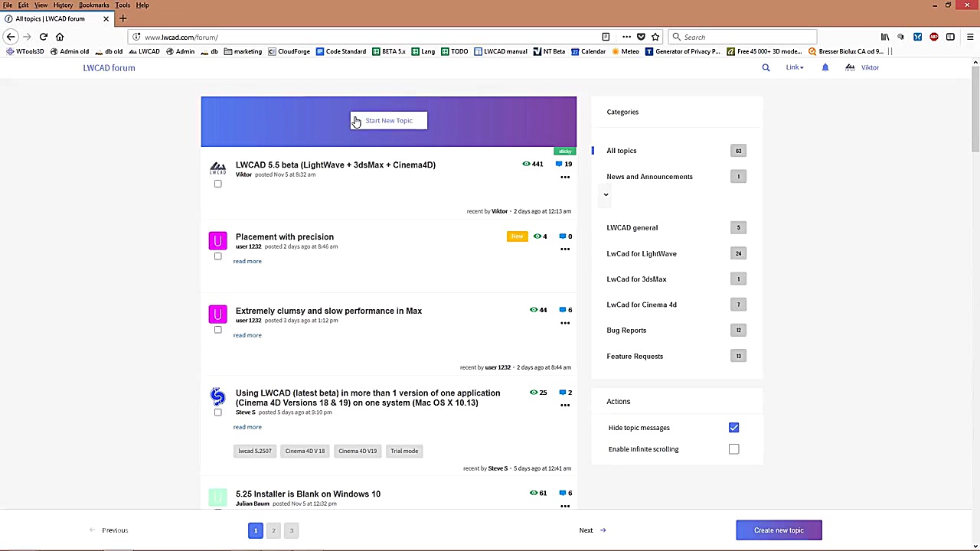
Task: Close the All topics LWCAD forum tab
Action: (x=106, y=18)
